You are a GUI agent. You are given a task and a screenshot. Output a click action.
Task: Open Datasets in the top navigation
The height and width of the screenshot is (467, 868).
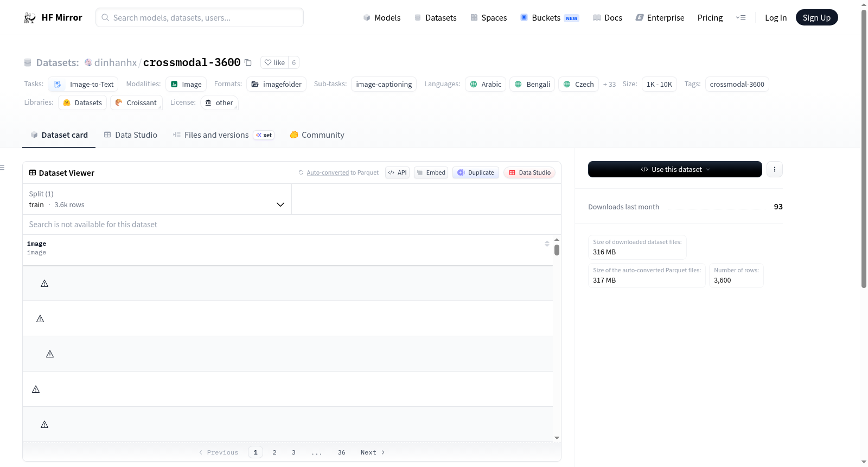click(435, 17)
